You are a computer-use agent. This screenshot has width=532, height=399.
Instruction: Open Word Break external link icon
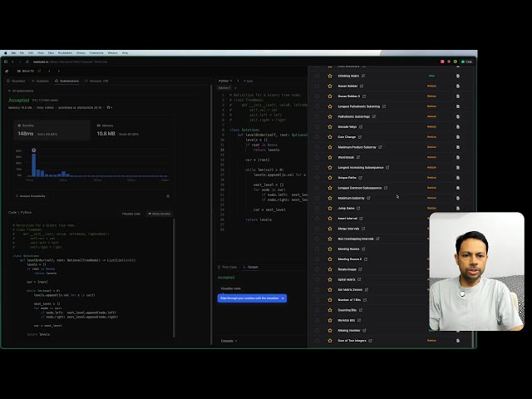point(358,157)
